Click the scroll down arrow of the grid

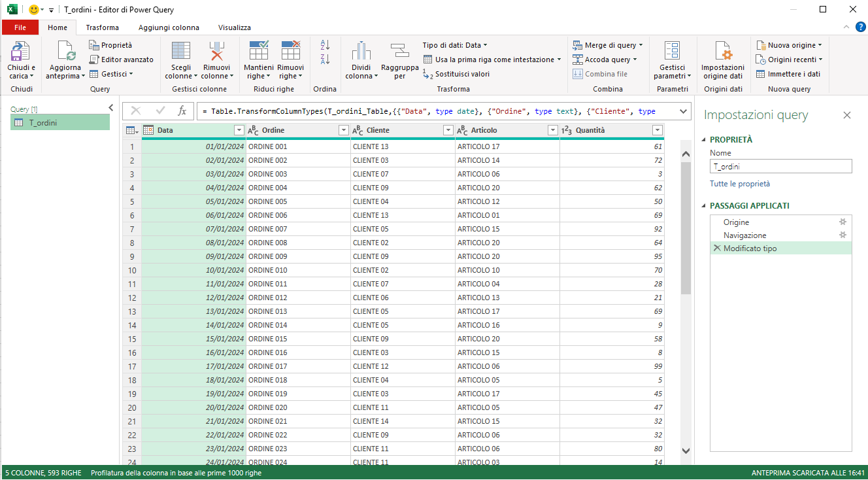(x=686, y=450)
